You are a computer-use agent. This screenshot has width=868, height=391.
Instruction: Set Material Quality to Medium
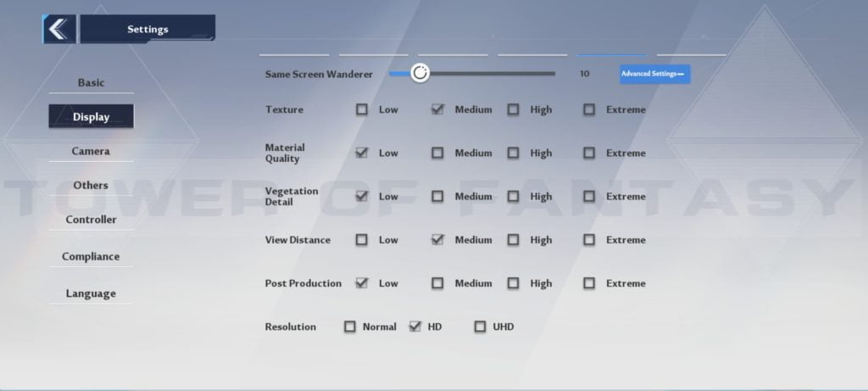point(437,153)
